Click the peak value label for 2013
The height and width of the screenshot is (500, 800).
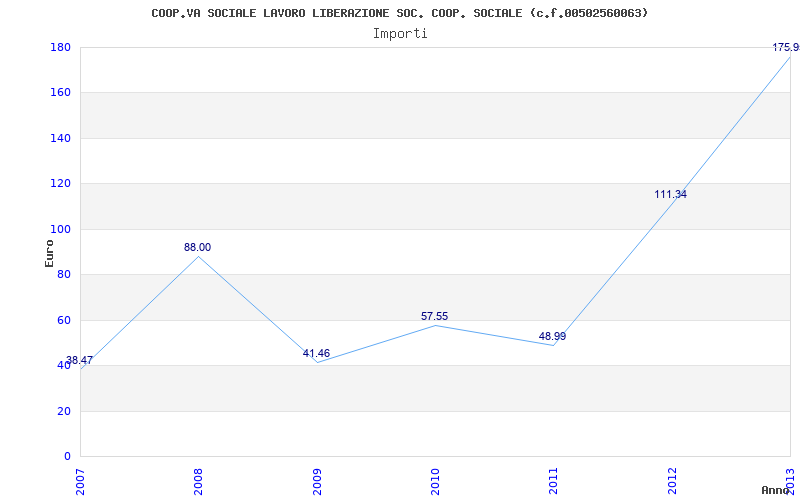785,47
